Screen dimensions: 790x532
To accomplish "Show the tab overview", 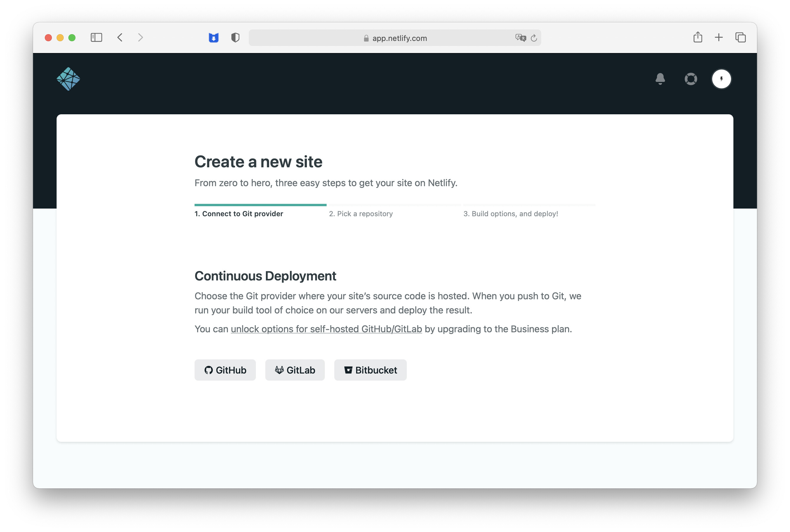I will pyautogui.click(x=740, y=37).
